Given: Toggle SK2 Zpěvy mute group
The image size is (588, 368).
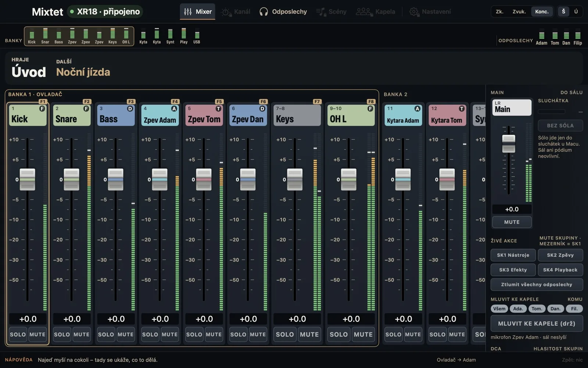Looking at the screenshot, I should tap(560, 255).
